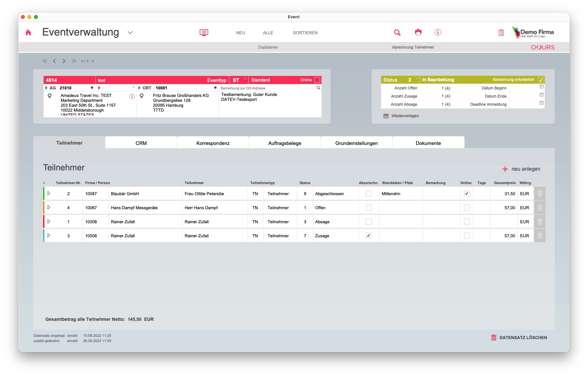
Task: Click map pin beside Amadeus Travel address
Action: (50, 96)
